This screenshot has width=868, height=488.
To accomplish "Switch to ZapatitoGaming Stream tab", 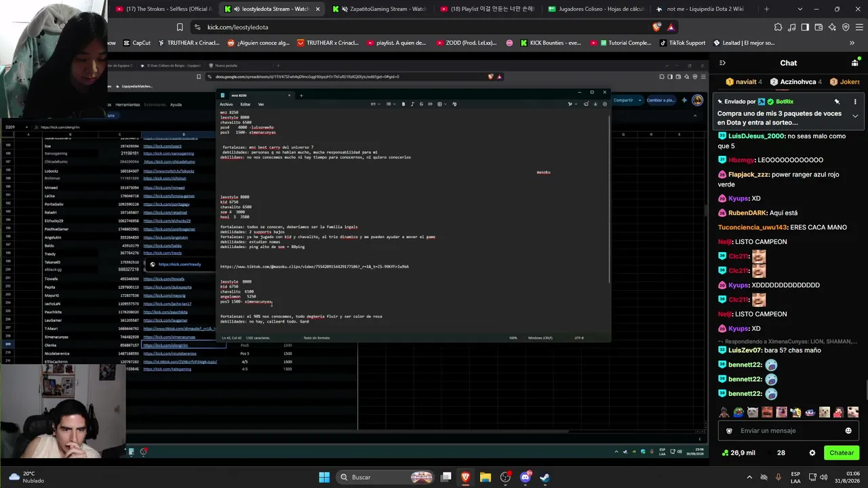I will pos(380,9).
